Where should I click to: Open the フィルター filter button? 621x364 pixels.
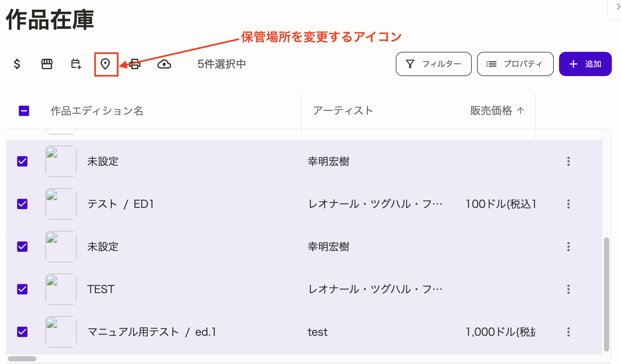coord(433,64)
